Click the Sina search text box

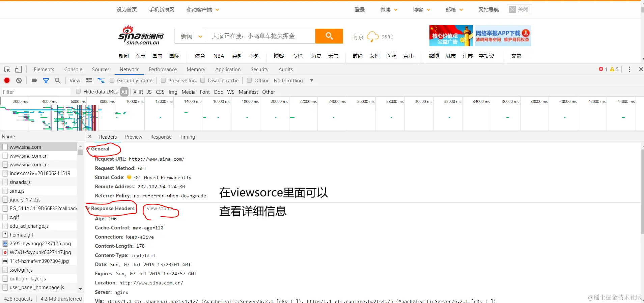261,36
